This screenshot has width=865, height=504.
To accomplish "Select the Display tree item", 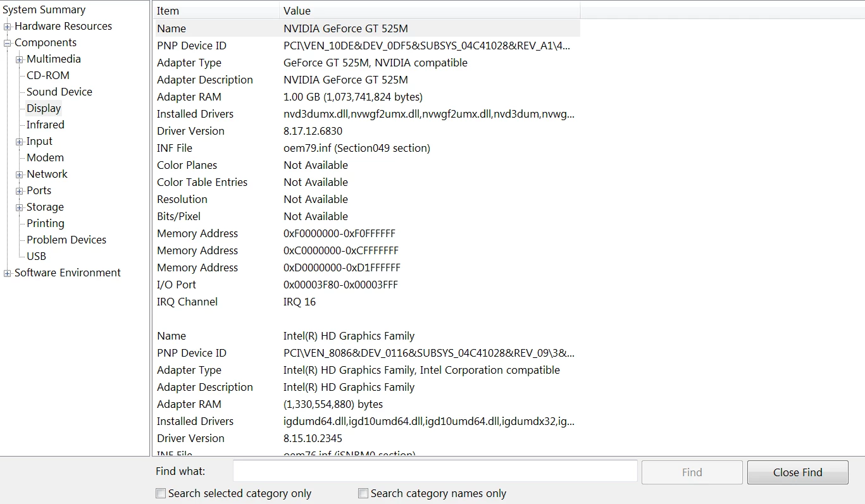I will click(44, 108).
